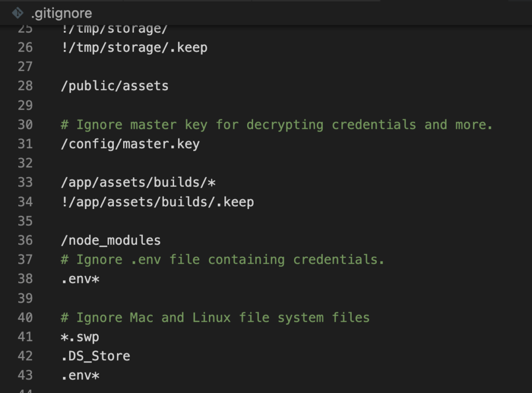Click line number 26 in gutter
The image size is (532, 393).
[25, 47]
